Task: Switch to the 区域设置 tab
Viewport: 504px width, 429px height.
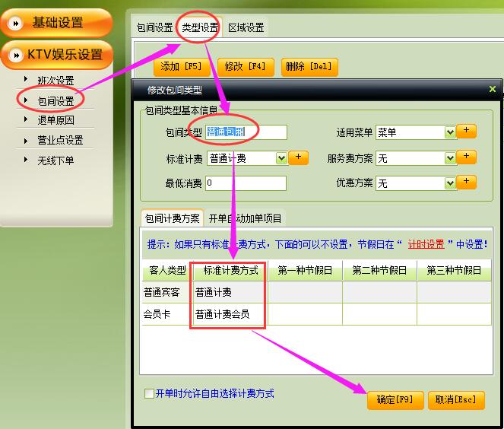Action: [245, 27]
